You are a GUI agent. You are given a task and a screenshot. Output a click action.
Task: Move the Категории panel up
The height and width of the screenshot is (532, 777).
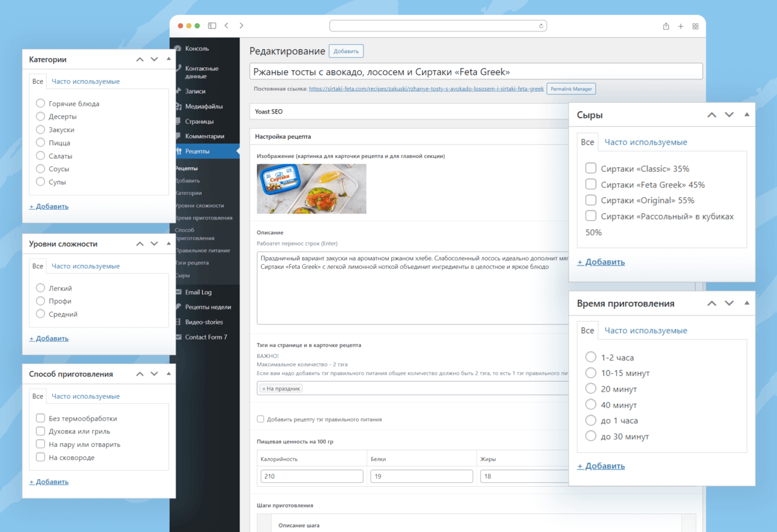(140, 59)
